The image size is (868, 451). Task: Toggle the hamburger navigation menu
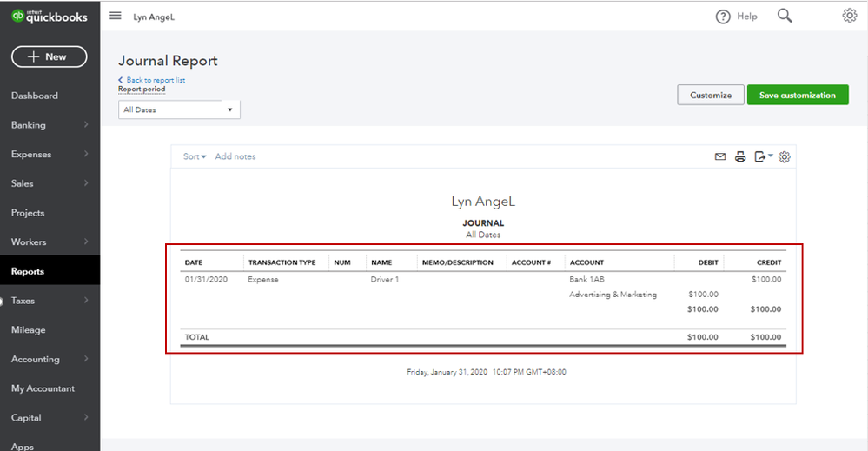click(116, 16)
